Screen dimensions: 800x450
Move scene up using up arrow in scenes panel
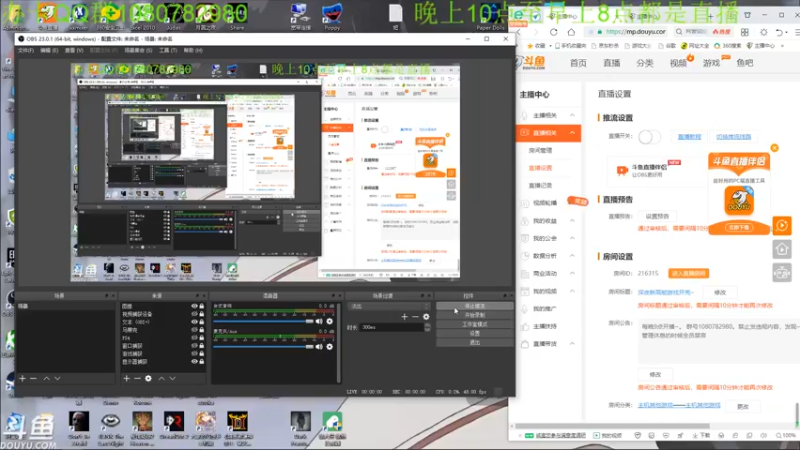(x=46, y=379)
